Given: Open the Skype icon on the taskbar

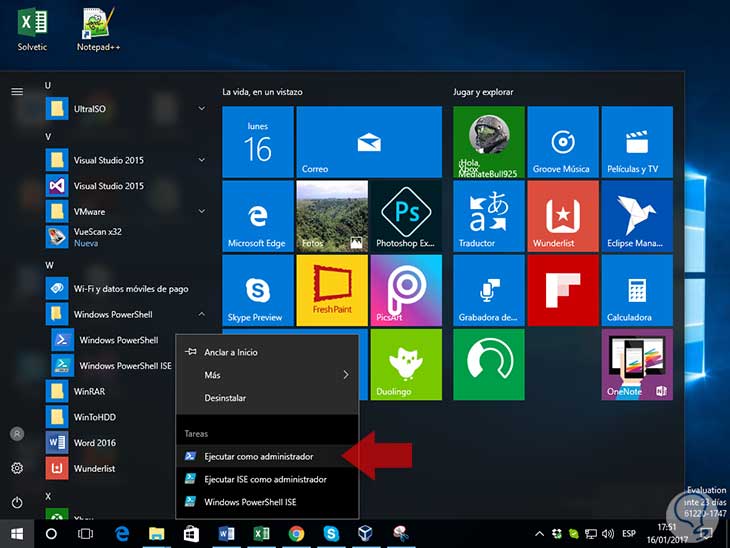Looking at the screenshot, I should [331, 534].
